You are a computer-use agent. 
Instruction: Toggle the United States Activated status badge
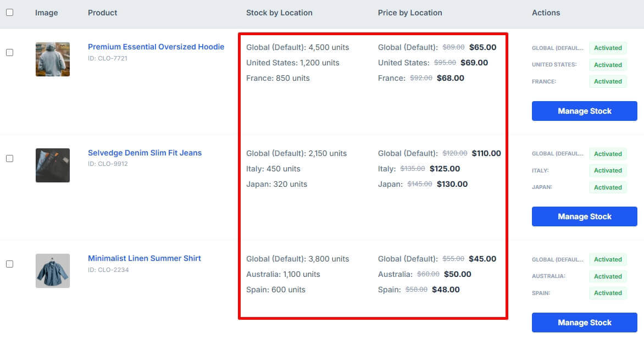pyautogui.click(x=607, y=64)
